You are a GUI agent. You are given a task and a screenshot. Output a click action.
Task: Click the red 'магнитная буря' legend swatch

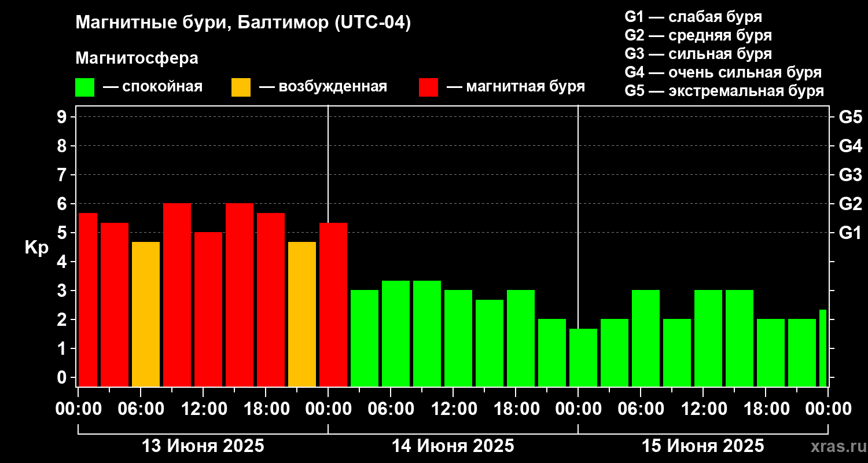(x=428, y=87)
